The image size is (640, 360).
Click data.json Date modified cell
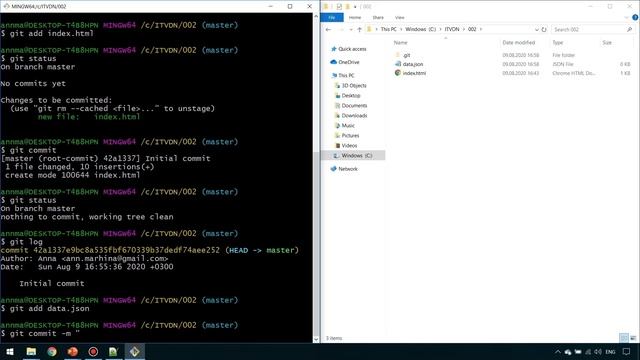tap(520, 64)
